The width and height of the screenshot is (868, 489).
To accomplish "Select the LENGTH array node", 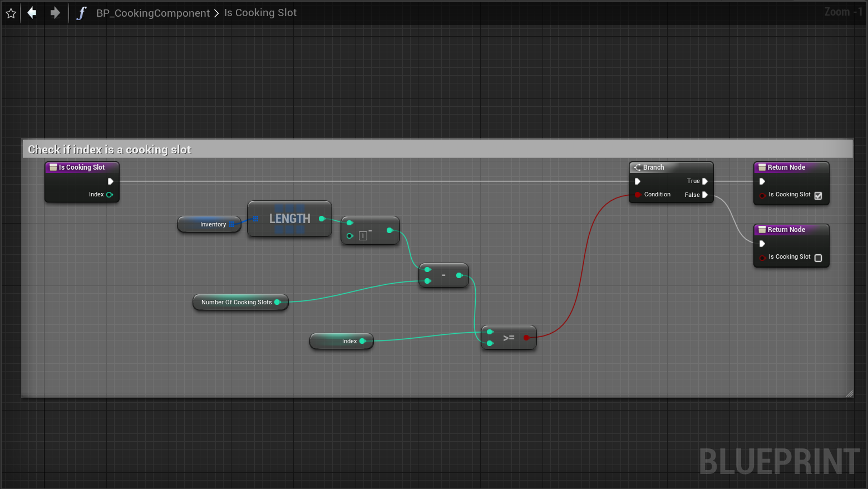I will point(289,219).
